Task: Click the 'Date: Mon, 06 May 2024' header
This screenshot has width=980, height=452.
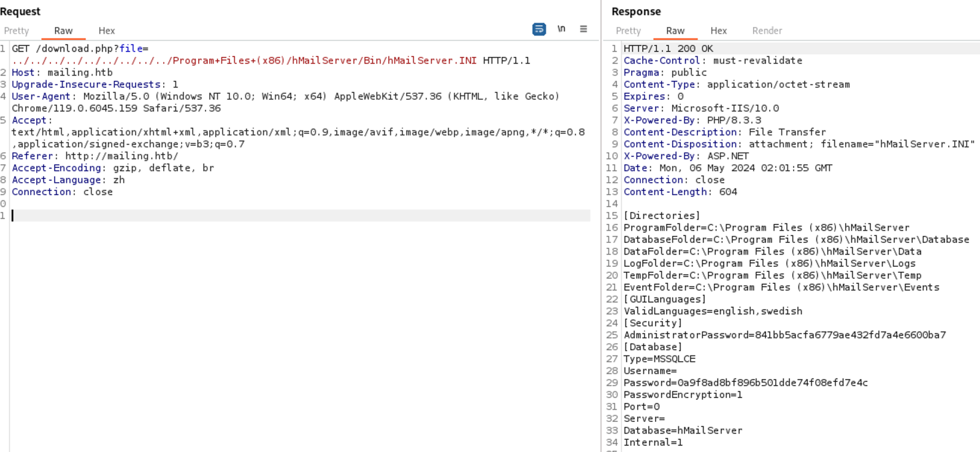Action: click(728, 168)
